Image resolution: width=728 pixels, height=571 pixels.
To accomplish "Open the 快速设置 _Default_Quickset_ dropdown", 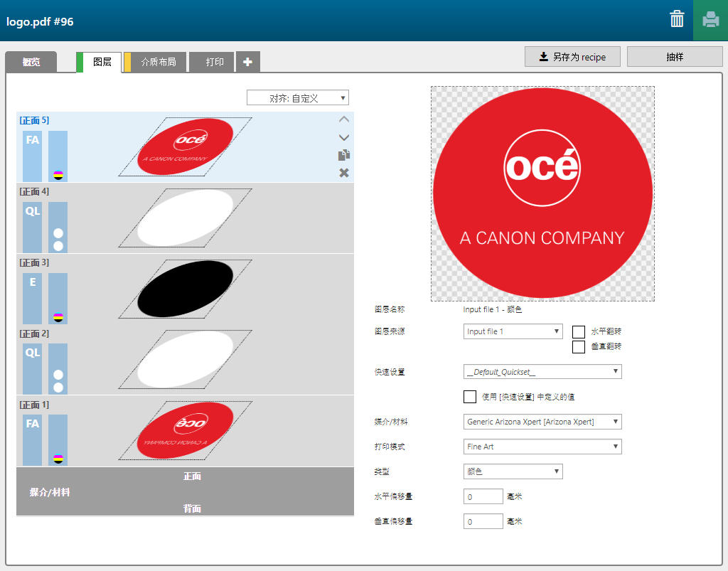I will click(542, 372).
